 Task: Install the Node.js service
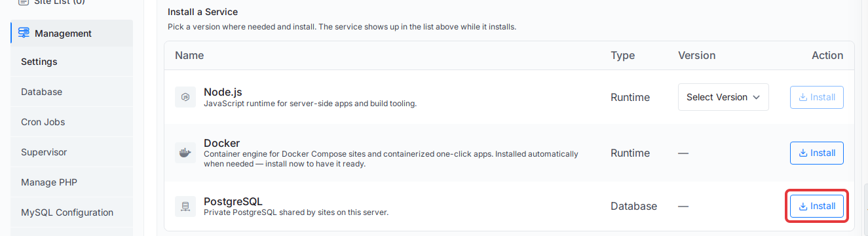817,97
